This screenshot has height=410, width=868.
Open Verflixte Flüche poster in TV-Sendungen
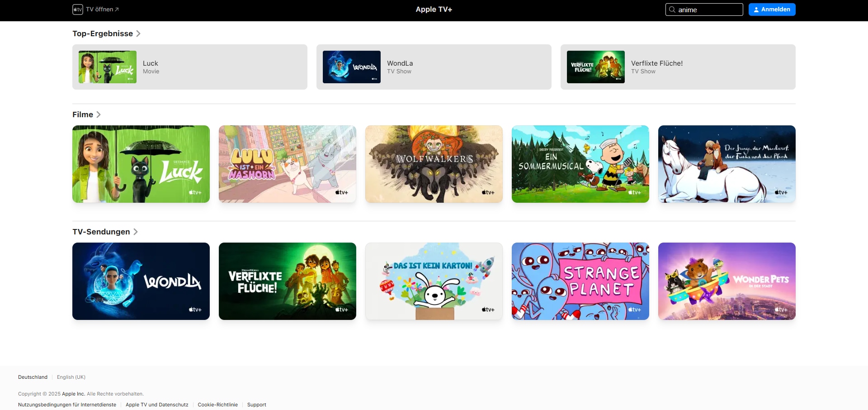tap(288, 281)
